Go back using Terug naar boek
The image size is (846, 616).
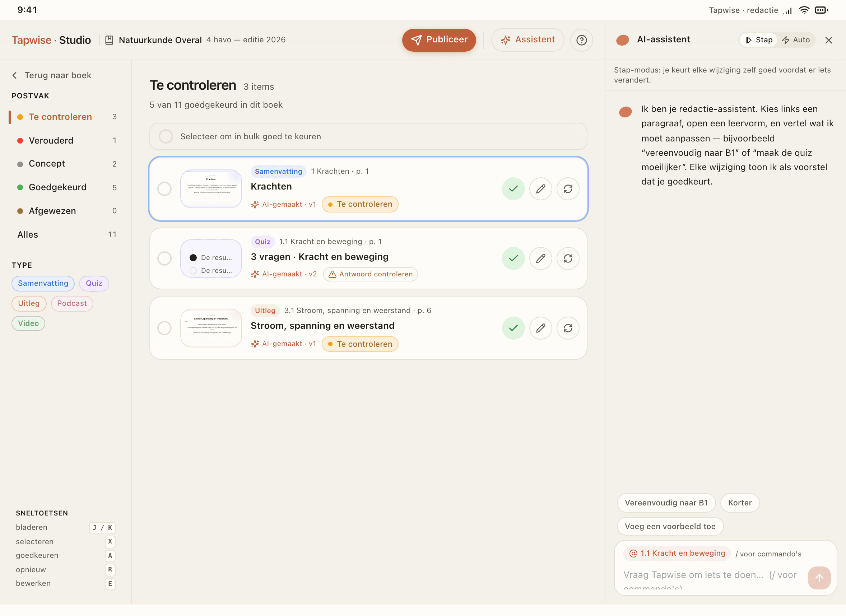(52, 75)
